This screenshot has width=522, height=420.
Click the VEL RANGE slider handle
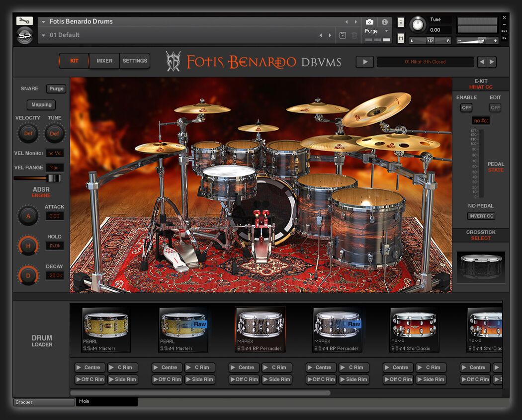[54, 178]
